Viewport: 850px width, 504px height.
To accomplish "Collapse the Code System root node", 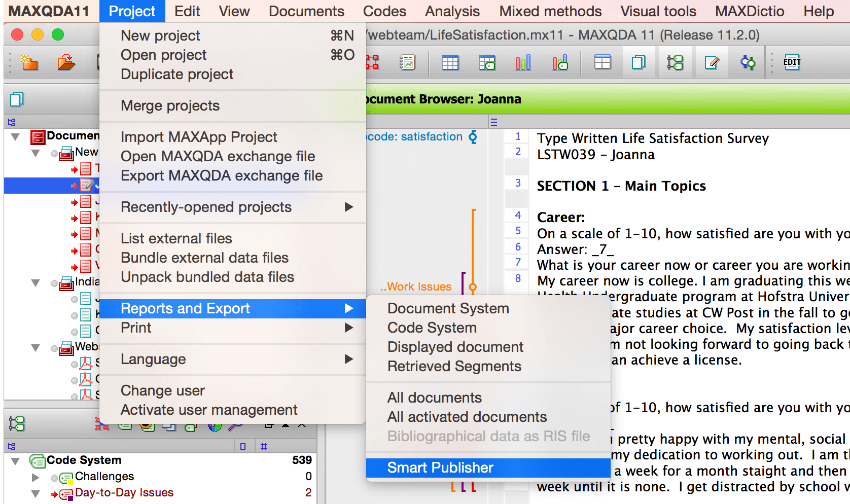I will point(16,461).
